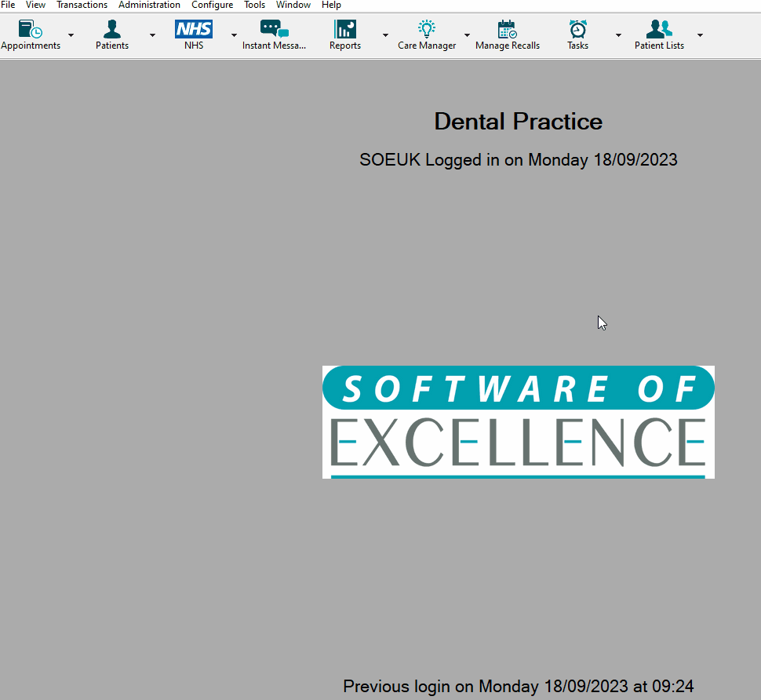This screenshot has width=761, height=700.
Task: Open the Configure menu
Action: click(212, 5)
